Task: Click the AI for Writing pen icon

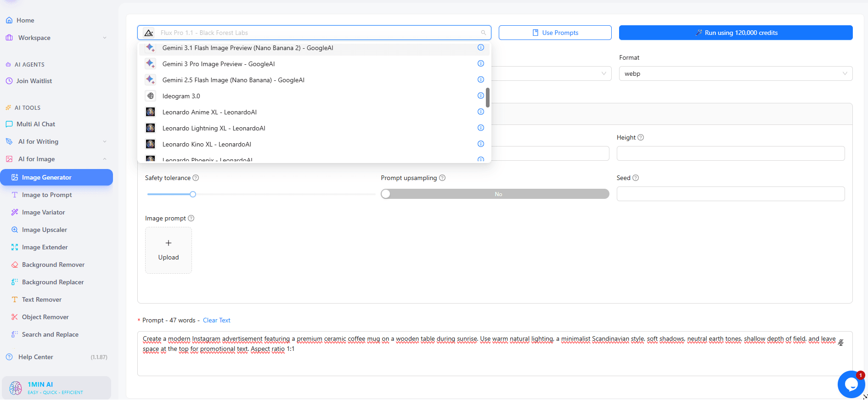Action: tap(9, 141)
